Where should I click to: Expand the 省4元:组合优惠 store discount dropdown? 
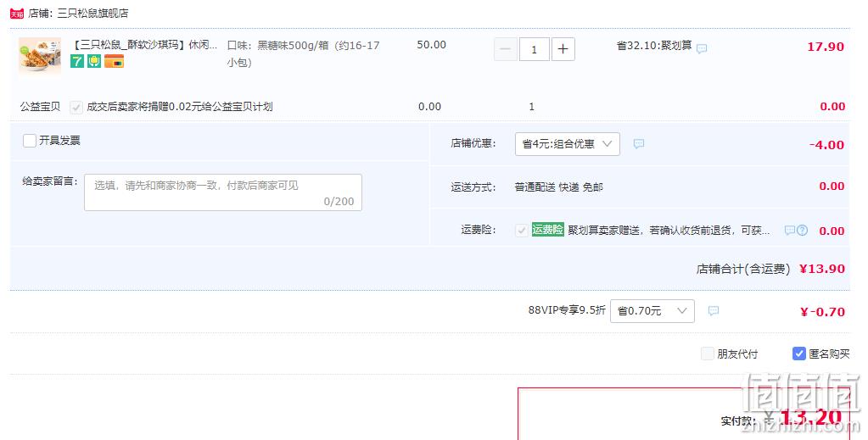pyautogui.click(x=568, y=144)
